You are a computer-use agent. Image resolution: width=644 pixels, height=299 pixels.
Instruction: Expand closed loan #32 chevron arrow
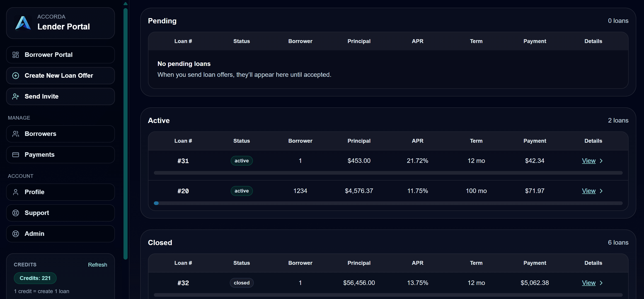(x=601, y=283)
